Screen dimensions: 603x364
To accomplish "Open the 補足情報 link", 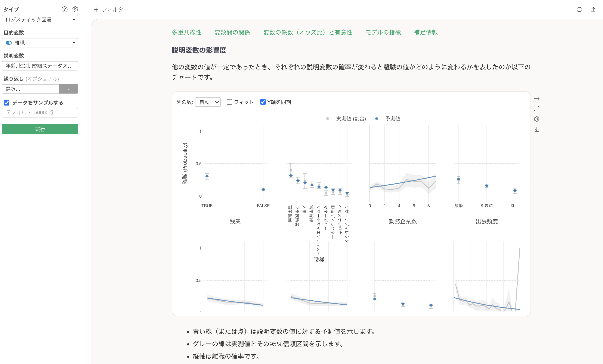I will (x=426, y=32).
